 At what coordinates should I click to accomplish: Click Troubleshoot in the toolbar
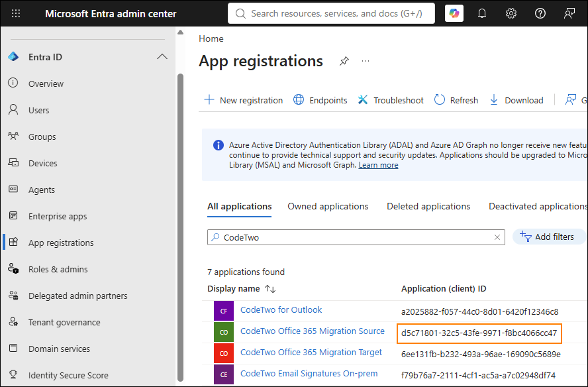(391, 100)
